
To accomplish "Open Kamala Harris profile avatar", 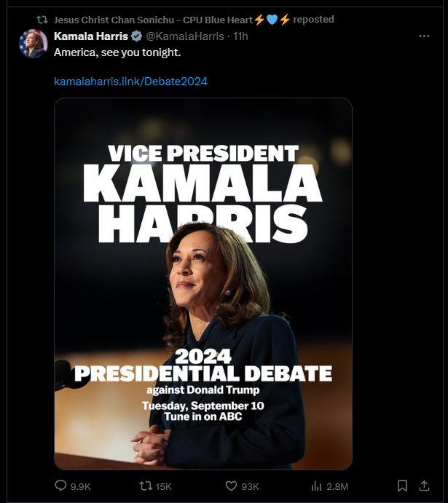I will coord(33,44).
